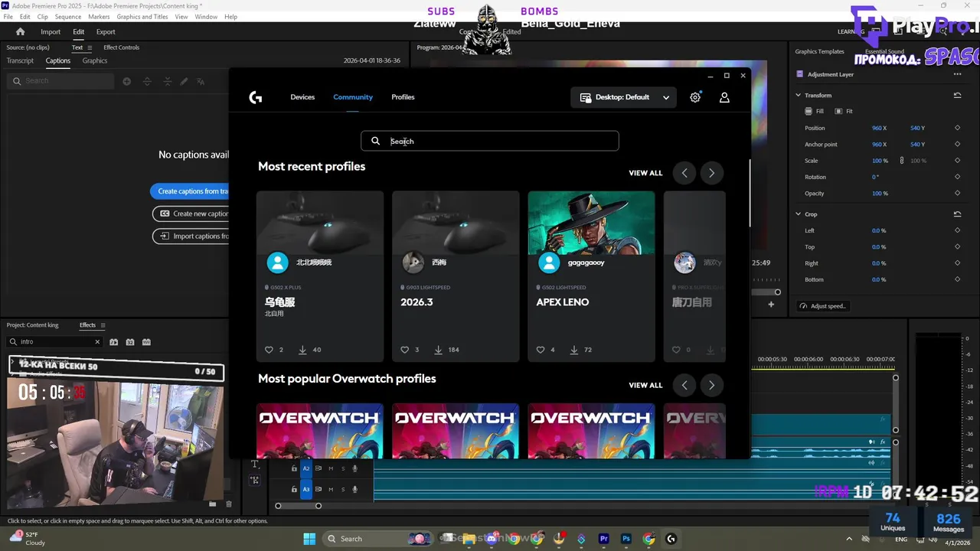This screenshot has height=551, width=980.
Task: Toggle the Scale constrain proportions link icon
Action: click(x=902, y=161)
